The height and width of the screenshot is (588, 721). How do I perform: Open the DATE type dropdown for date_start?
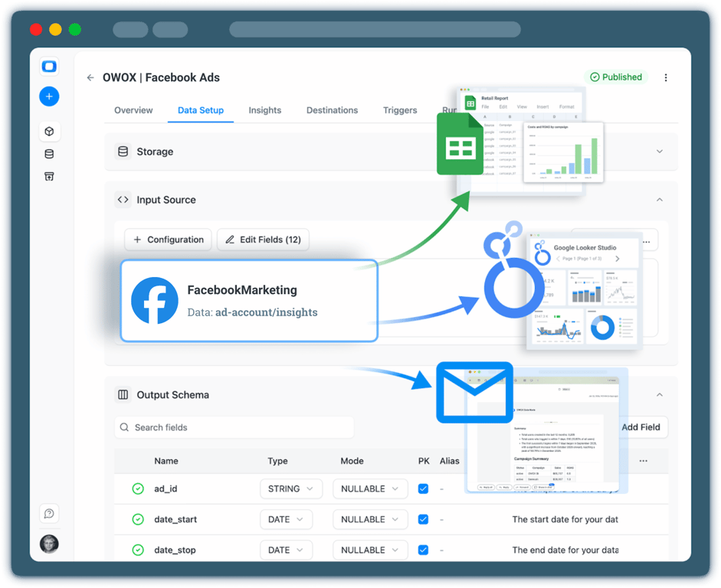click(x=286, y=520)
